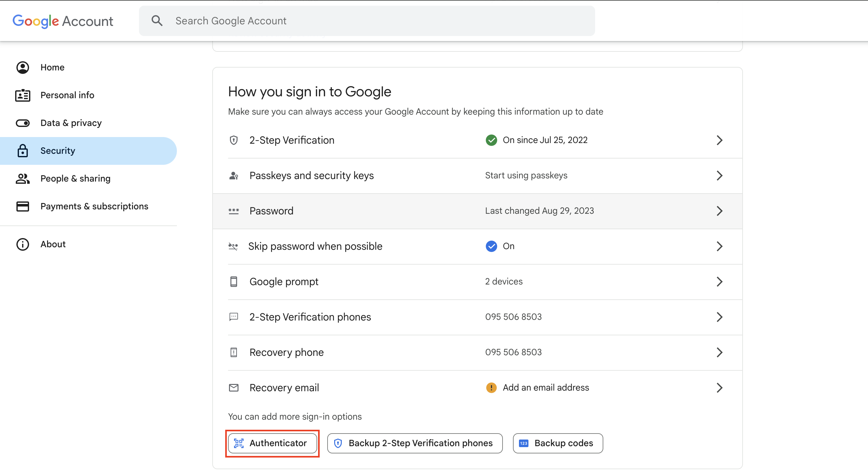Click '2 devices' for Google prompt
Image resolution: width=868 pixels, height=473 pixels.
(504, 282)
